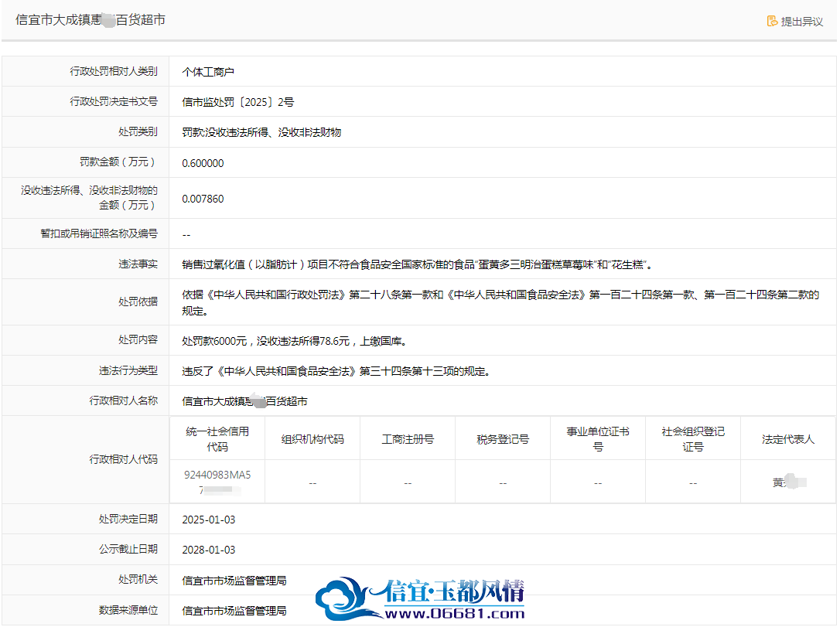Click the 行政相对人代码 row label
Viewport: 840px width, 627px height.
click(124, 459)
